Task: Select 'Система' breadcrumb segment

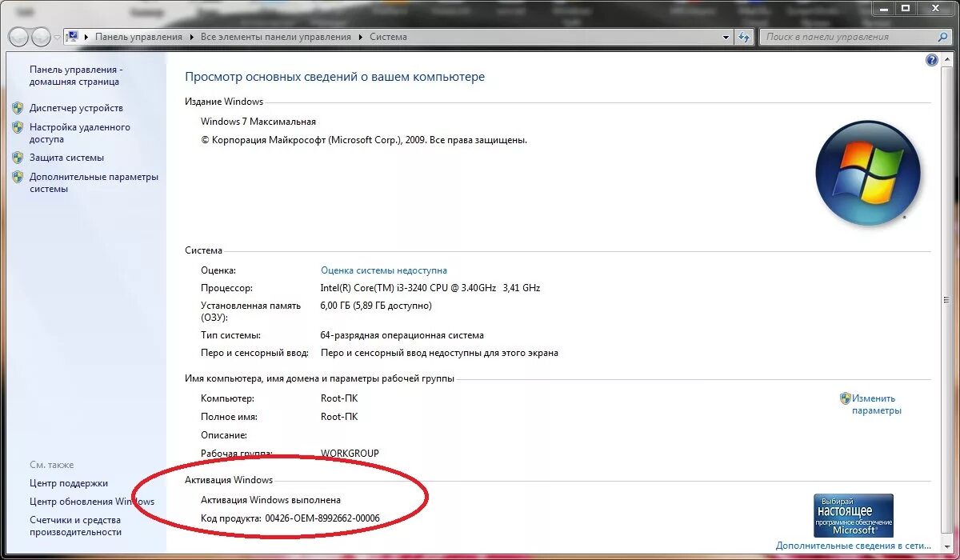Action: coord(388,37)
